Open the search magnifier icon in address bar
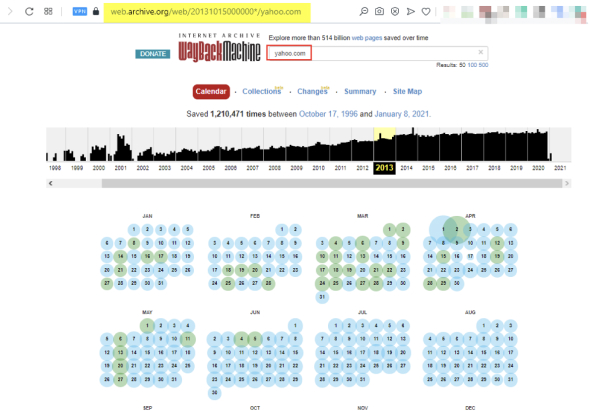Viewport: 589px width, 411px height. point(364,12)
